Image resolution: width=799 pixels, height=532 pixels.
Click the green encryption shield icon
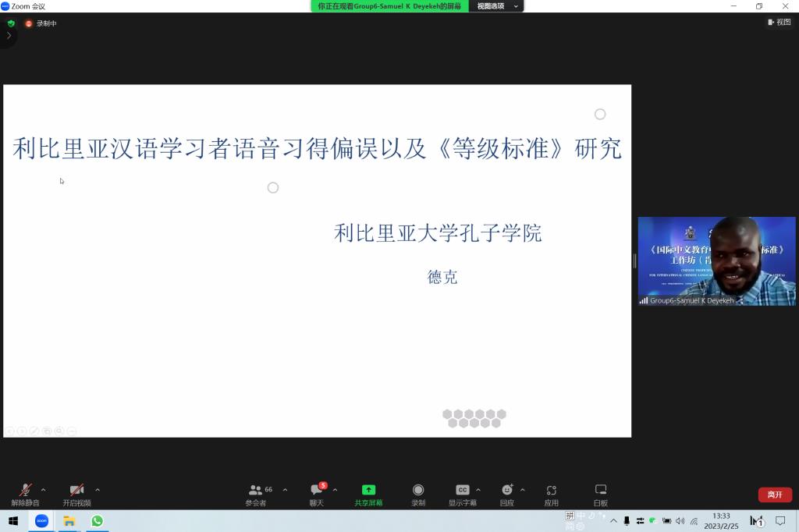11,23
